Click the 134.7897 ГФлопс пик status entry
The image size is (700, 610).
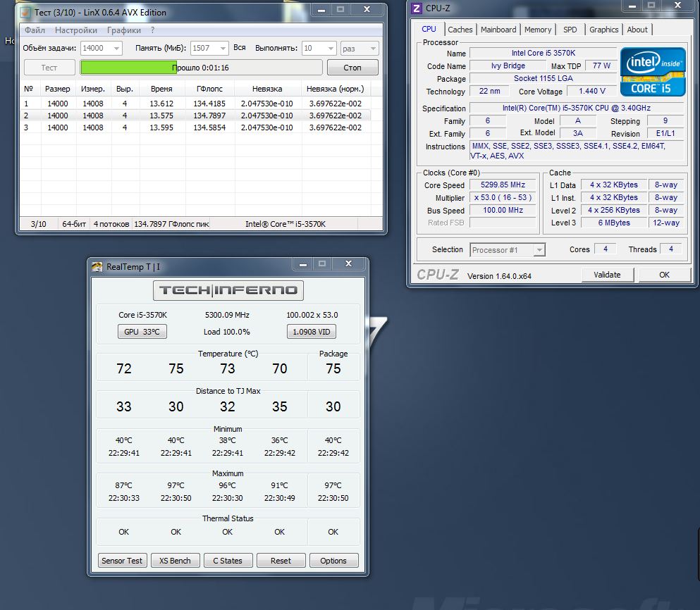coord(172,224)
